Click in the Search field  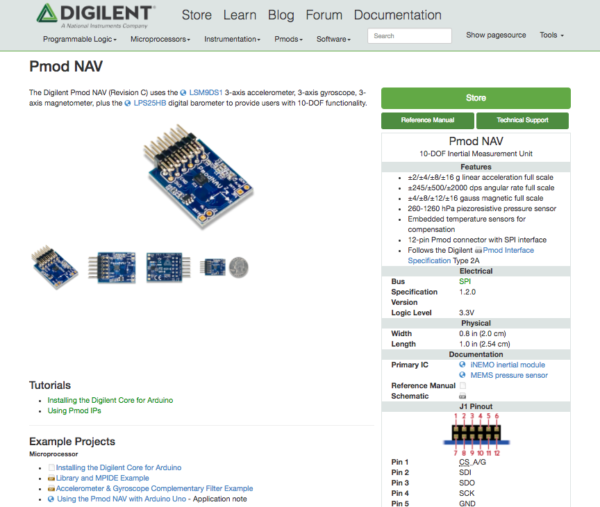409,36
